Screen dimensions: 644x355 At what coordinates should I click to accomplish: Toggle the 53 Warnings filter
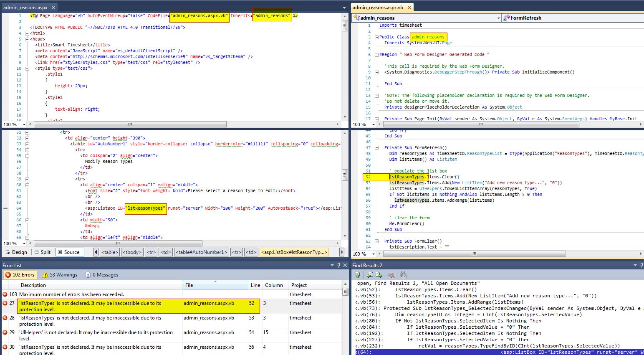pos(60,275)
